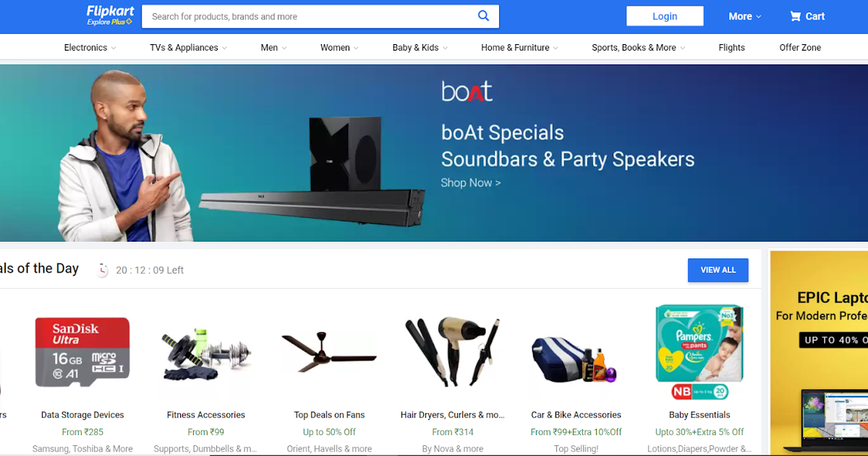Open the Fitness Accessories deal image
Viewport: 868px width, 456px height.
[205, 352]
